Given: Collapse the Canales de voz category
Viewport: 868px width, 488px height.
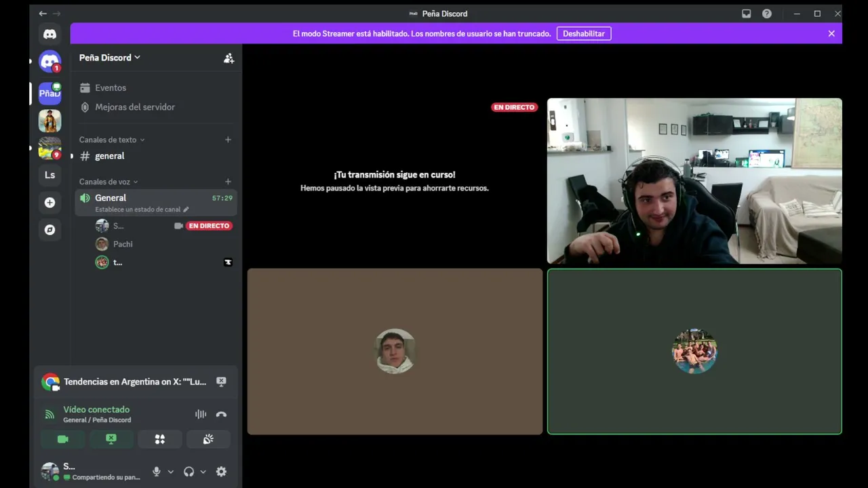Looking at the screenshot, I should (x=108, y=182).
